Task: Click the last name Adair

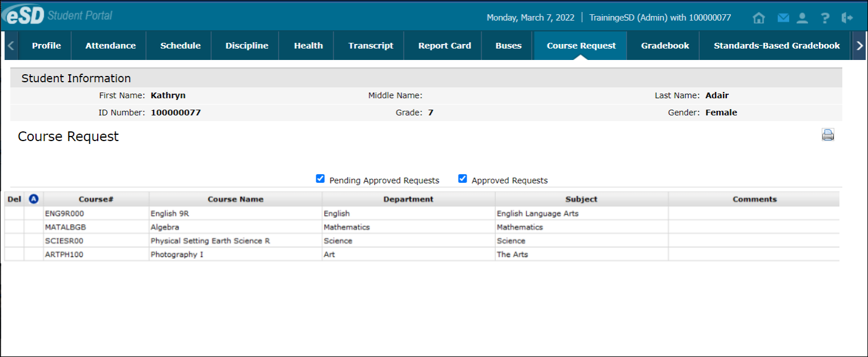Action: pyautogui.click(x=717, y=95)
